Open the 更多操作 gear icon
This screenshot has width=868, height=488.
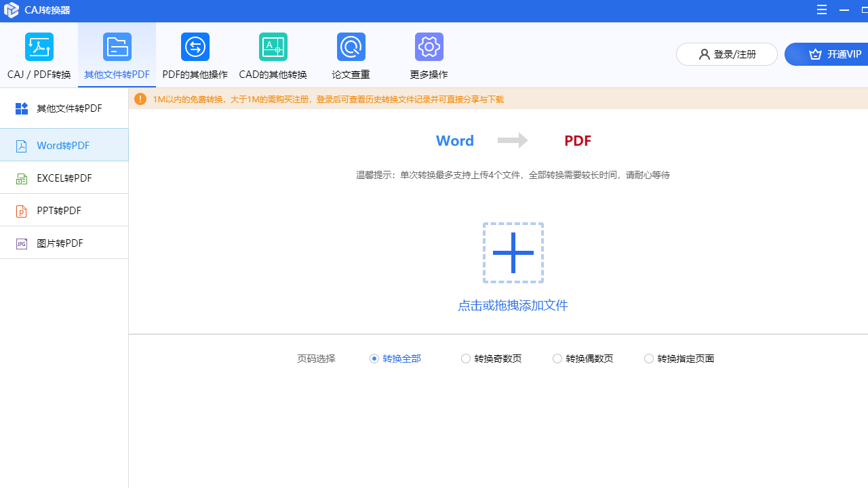pyautogui.click(x=429, y=47)
